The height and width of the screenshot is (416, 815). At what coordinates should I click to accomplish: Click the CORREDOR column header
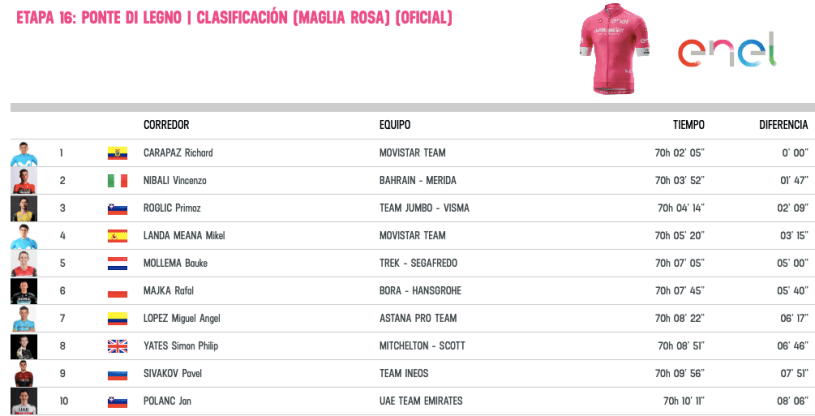pyautogui.click(x=166, y=125)
